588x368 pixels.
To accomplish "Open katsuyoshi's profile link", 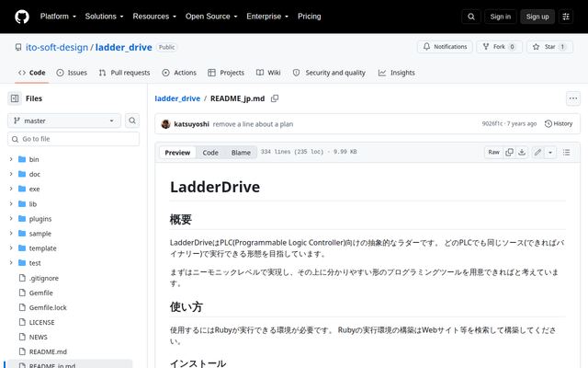I will coord(191,124).
